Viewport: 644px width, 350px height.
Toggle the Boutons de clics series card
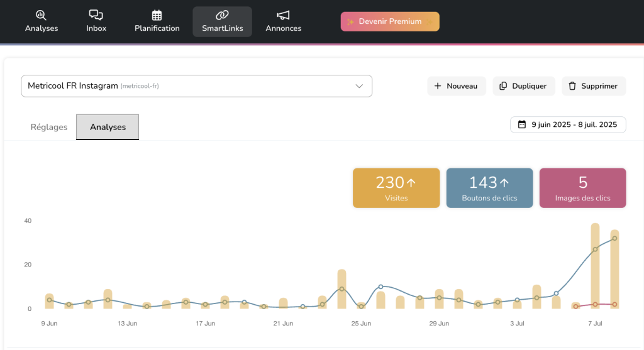[489, 188]
